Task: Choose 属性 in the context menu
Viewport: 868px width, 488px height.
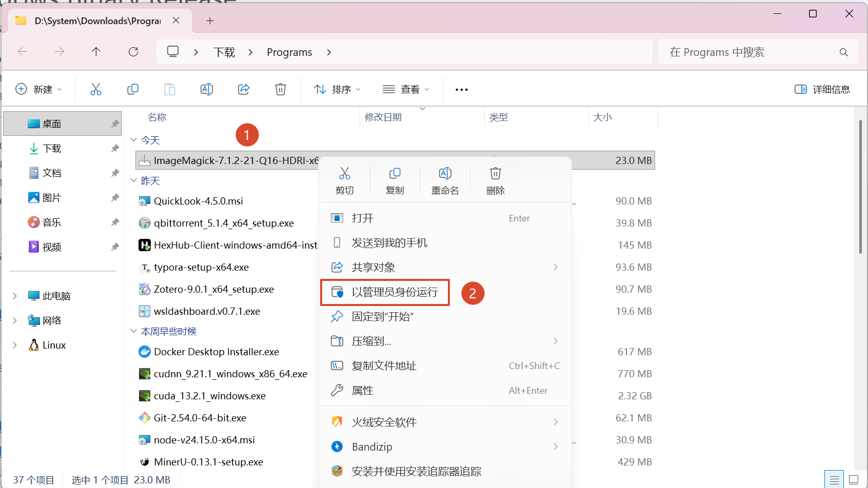Action: click(x=362, y=391)
